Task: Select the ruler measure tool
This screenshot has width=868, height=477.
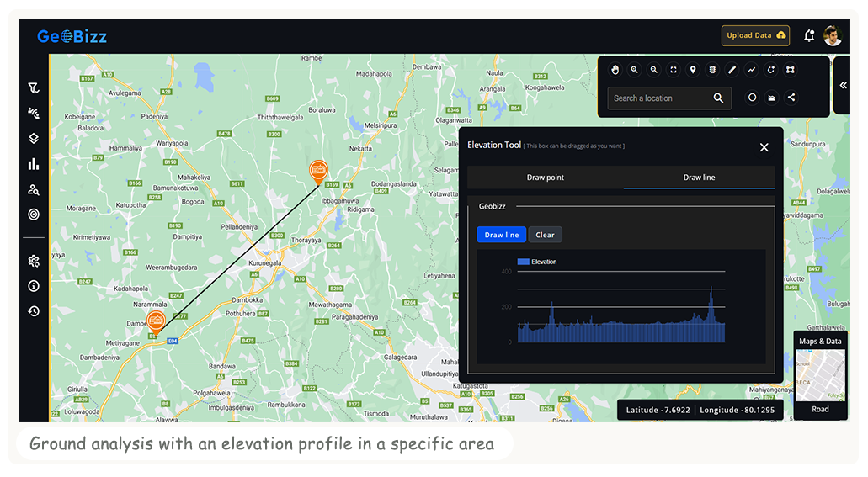Action: point(732,70)
